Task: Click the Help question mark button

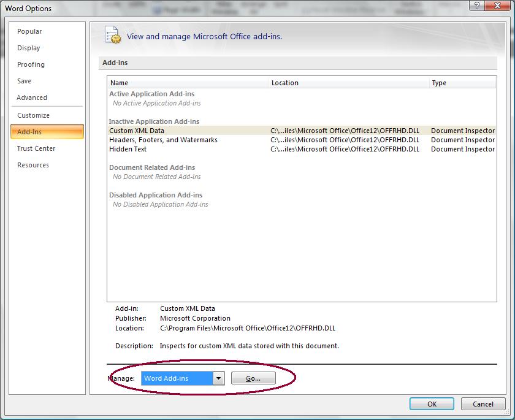Action: click(x=476, y=6)
